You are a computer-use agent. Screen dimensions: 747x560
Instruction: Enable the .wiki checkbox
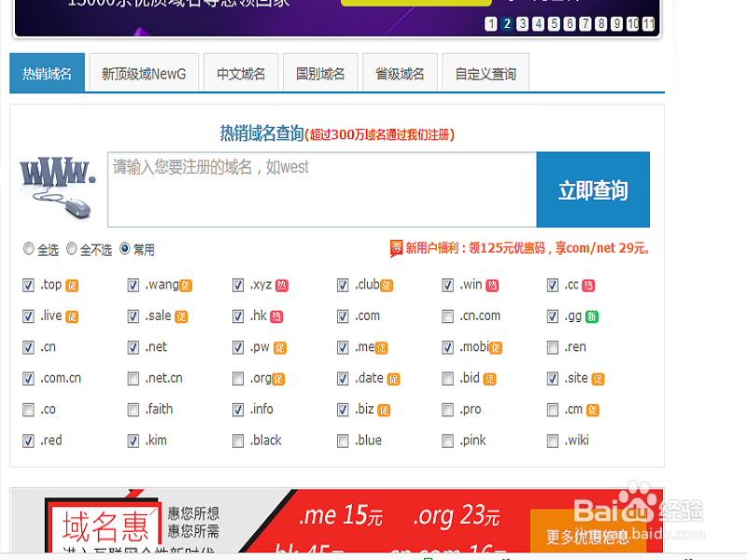[553, 440]
